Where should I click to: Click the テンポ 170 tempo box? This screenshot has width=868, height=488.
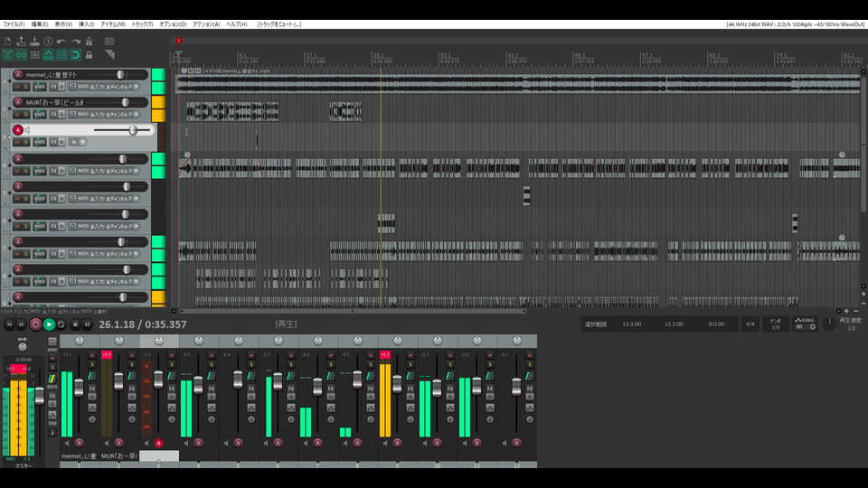pyautogui.click(x=775, y=324)
